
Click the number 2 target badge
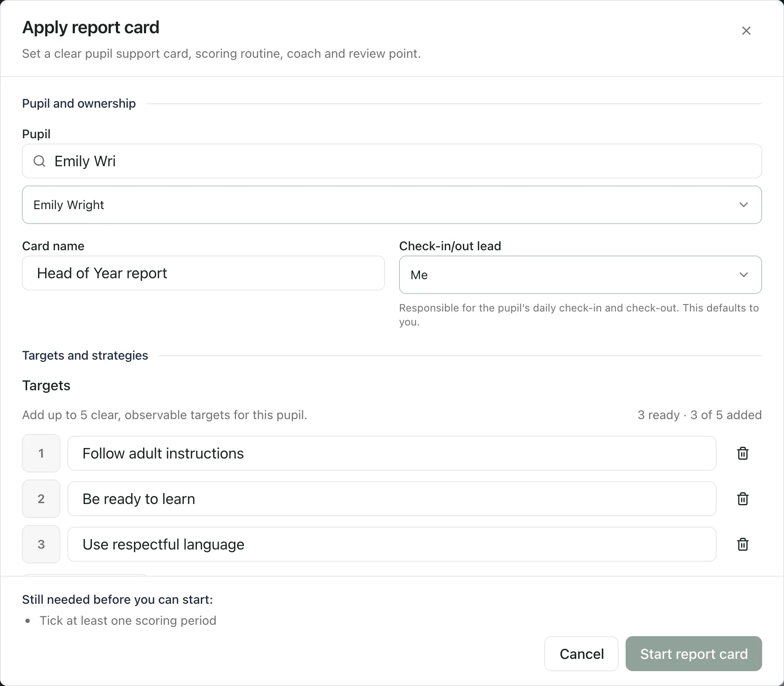(x=41, y=499)
